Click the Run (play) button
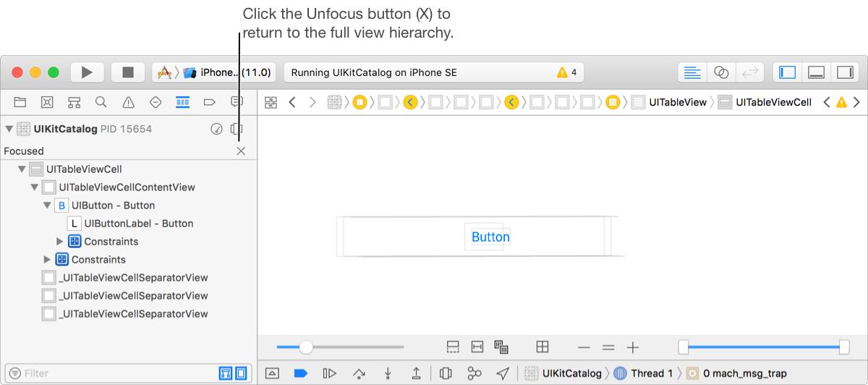Image resolution: width=868 pixels, height=385 pixels. 87,72
